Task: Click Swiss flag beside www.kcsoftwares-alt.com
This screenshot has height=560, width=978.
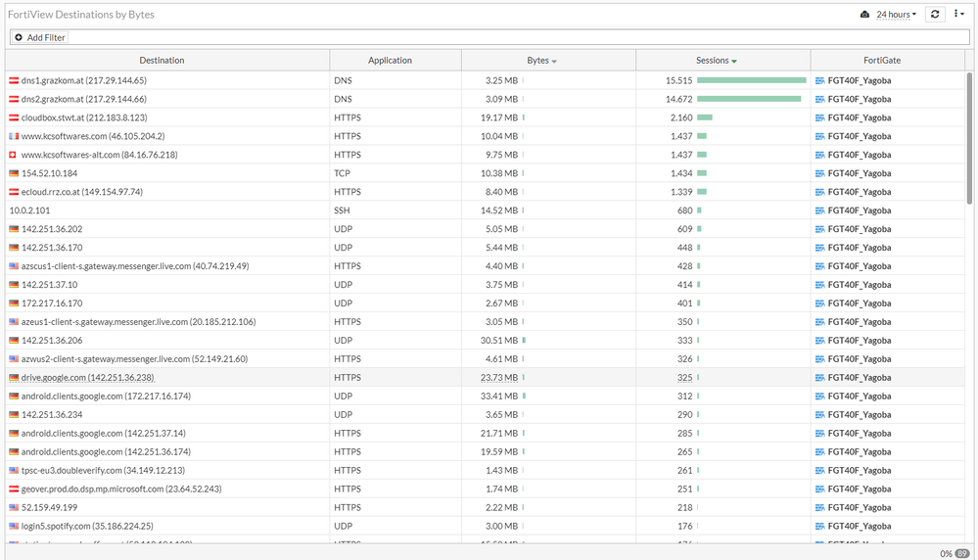Action: (13, 155)
